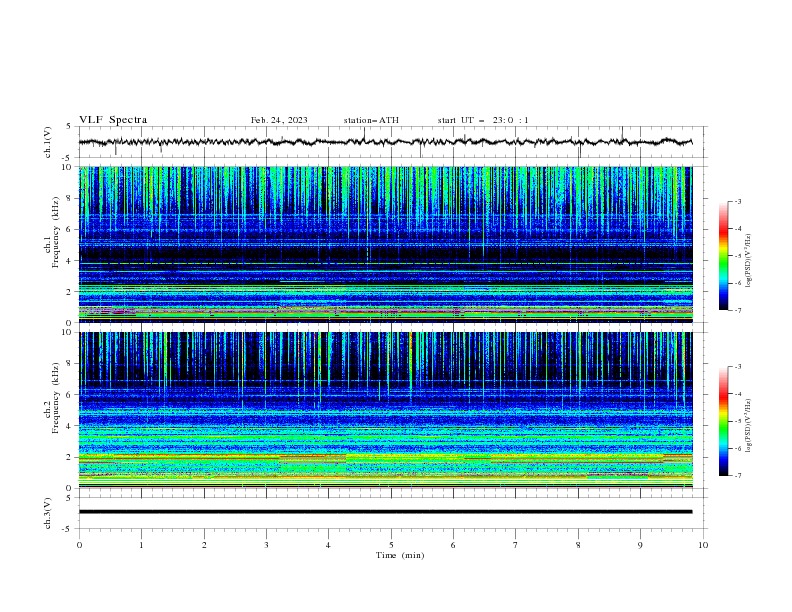Click the 'start UT = 23:0 :1' text
Viewport: 792px width, 612px height.
point(483,120)
